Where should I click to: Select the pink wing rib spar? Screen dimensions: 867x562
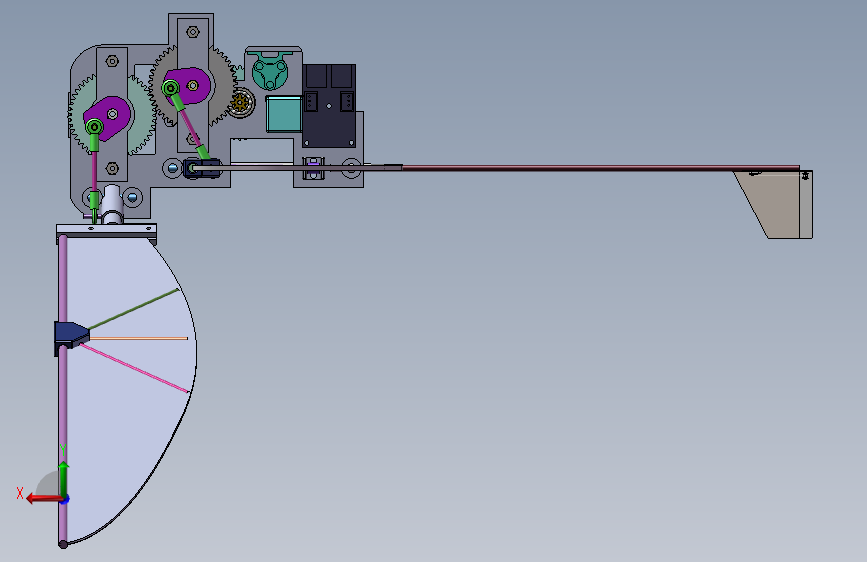pos(135,368)
